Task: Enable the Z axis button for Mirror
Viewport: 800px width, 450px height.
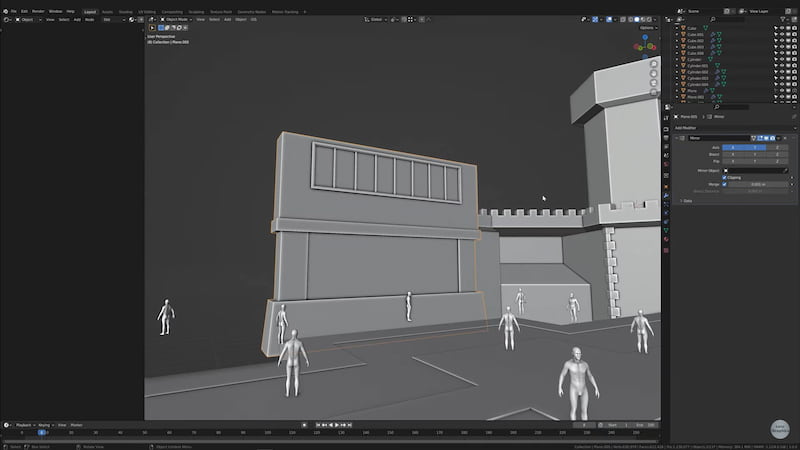Action: pyautogui.click(x=777, y=147)
